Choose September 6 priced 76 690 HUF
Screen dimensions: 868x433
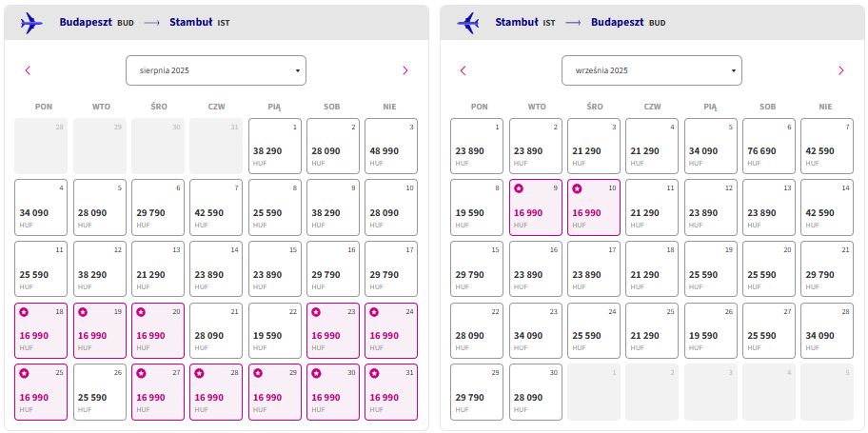coord(768,146)
